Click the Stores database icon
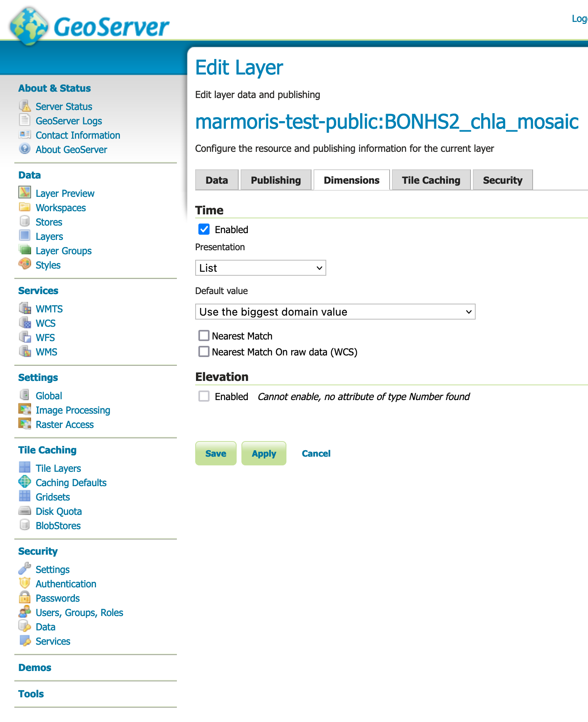This screenshot has width=588, height=722. click(x=25, y=222)
